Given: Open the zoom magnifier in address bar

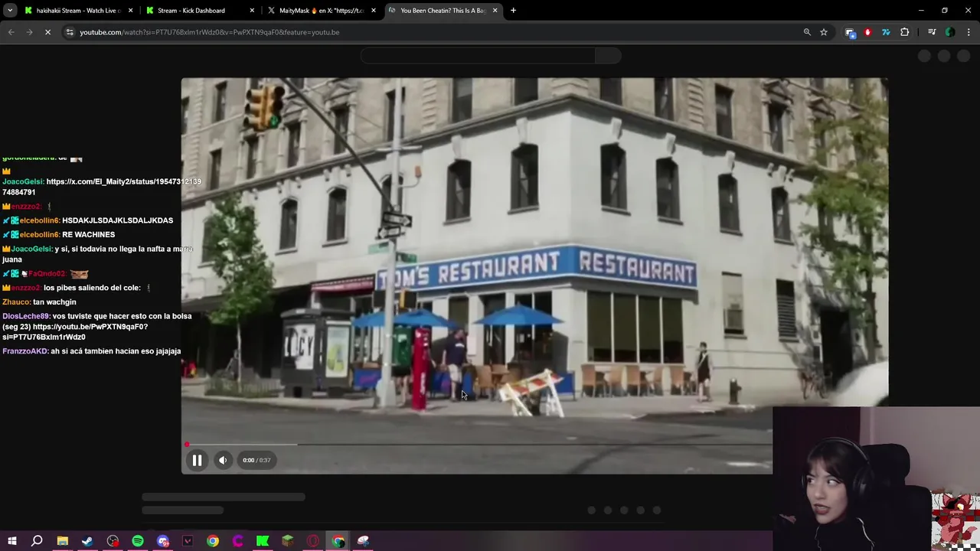Looking at the screenshot, I should click(x=807, y=32).
